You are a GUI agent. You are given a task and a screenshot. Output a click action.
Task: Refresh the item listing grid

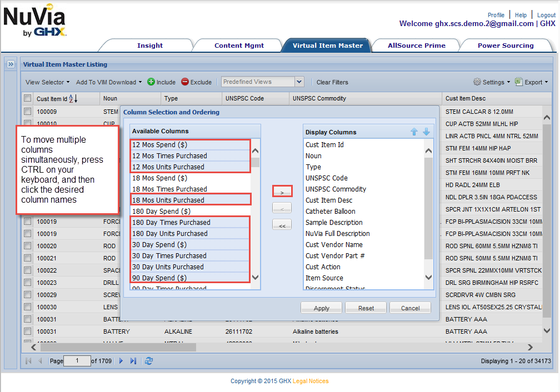[x=149, y=361]
